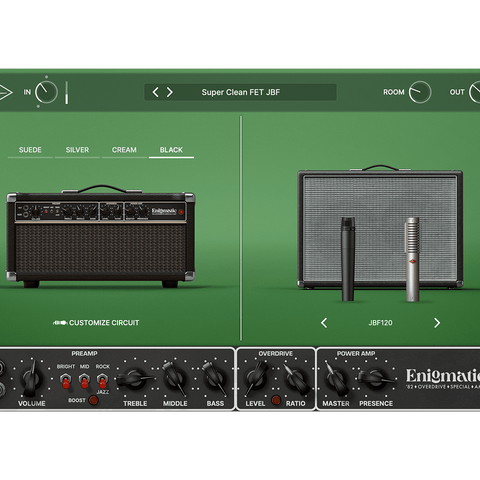Toggle the MID switch

point(84,381)
